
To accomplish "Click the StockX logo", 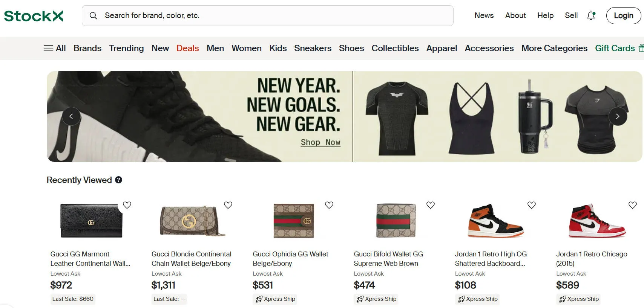I will click(34, 16).
